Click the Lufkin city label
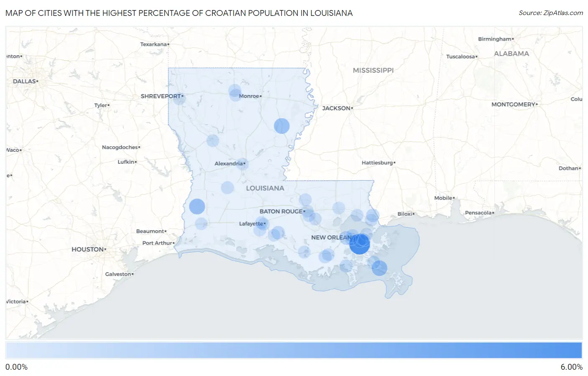 [126, 162]
